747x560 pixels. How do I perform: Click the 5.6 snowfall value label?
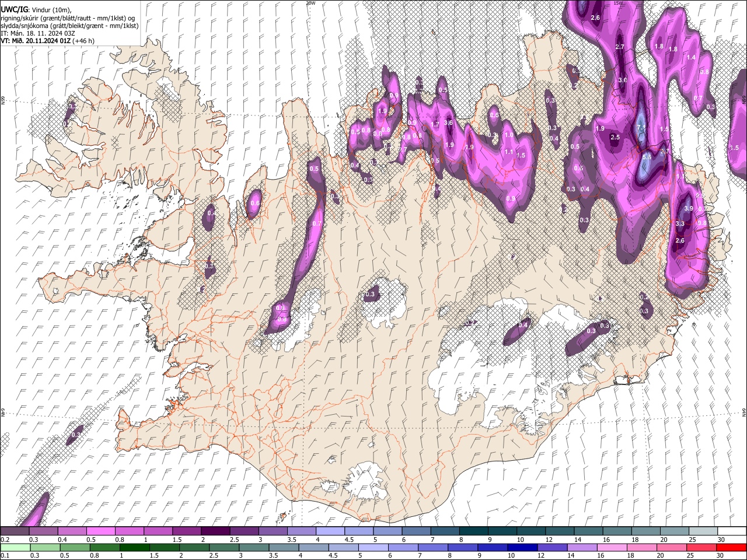tap(647, 157)
